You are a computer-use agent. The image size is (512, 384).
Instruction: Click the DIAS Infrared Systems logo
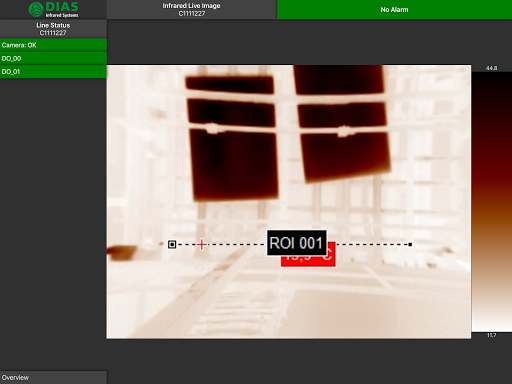(x=53, y=9)
